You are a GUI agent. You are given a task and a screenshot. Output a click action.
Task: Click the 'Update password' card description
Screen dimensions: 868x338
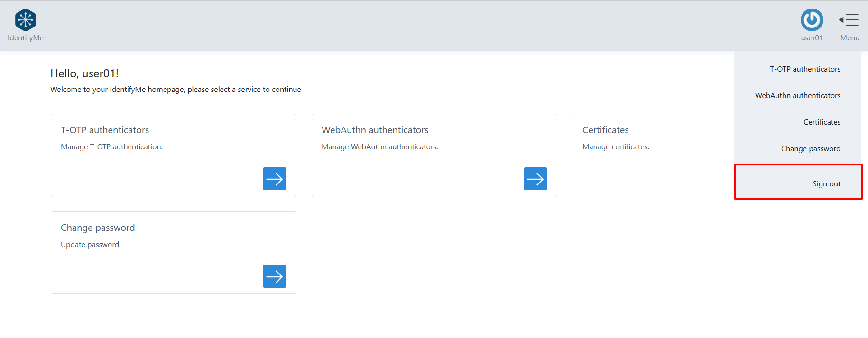(x=90, y=245)
